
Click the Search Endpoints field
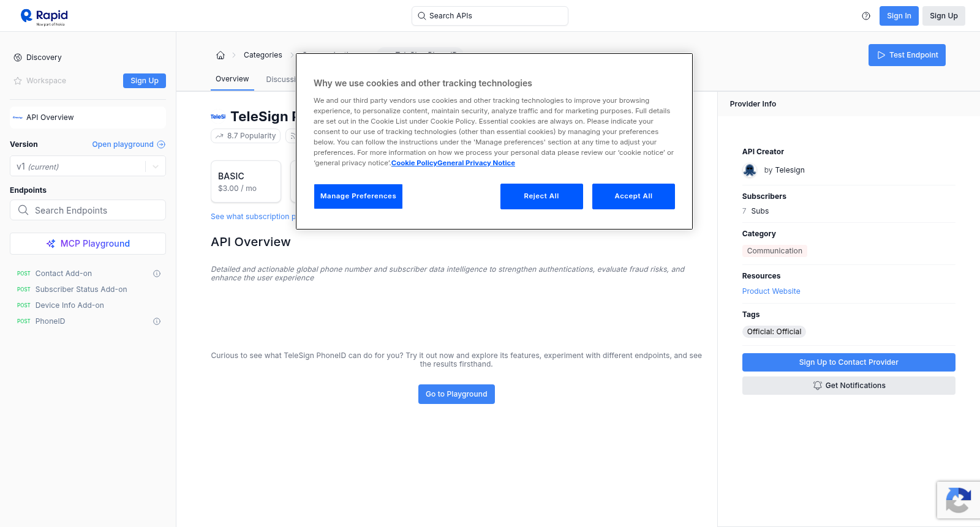click(x=88, y=210)
